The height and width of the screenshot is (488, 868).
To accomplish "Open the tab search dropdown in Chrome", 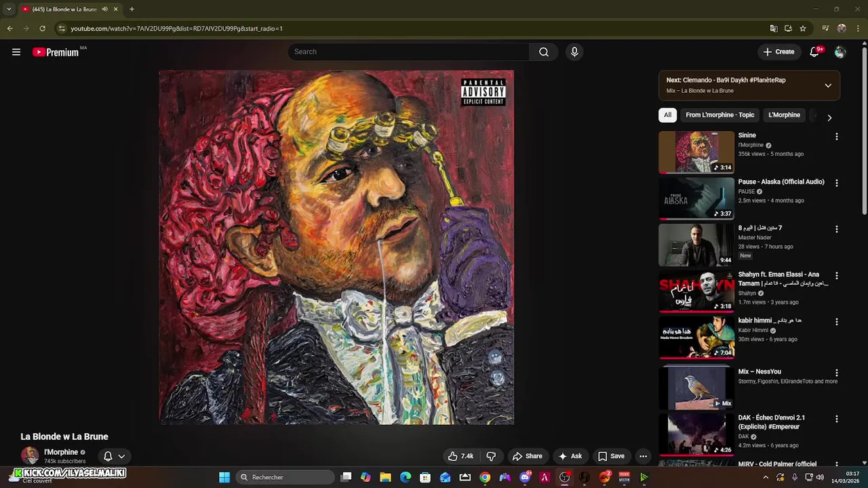I will [x=9, y=9].
